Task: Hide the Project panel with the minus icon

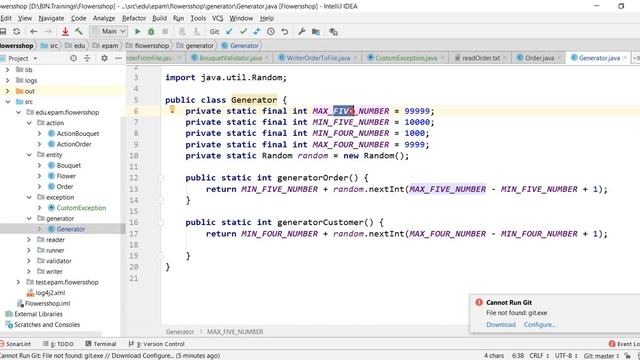Action: (x=118, y=58)
